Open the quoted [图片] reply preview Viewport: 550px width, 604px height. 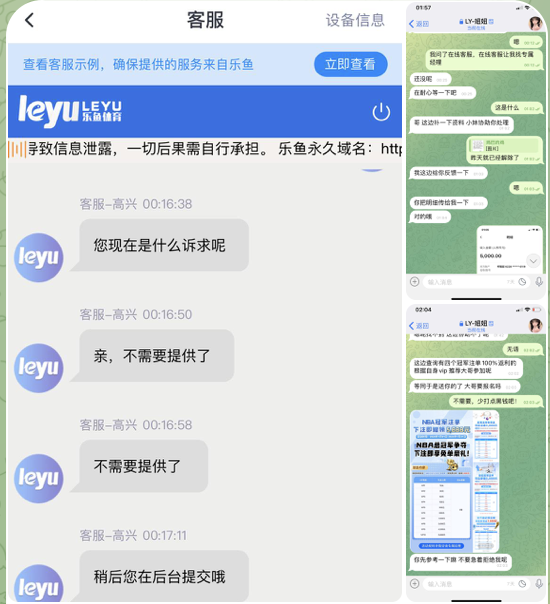point(505,145)
